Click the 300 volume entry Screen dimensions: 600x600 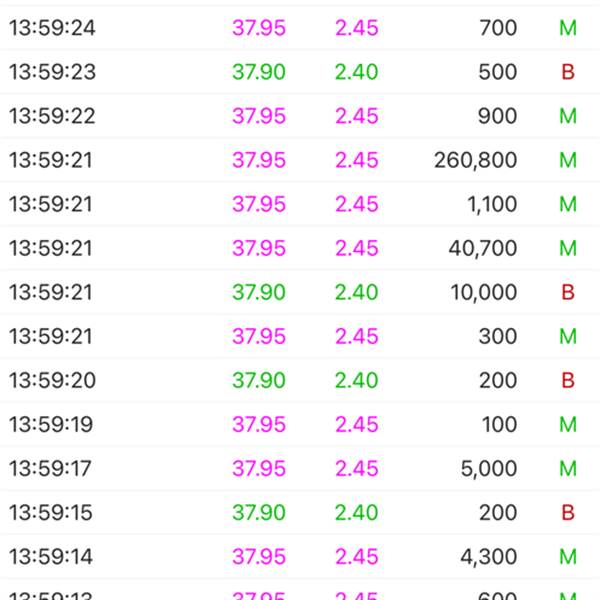pos(497,336)
